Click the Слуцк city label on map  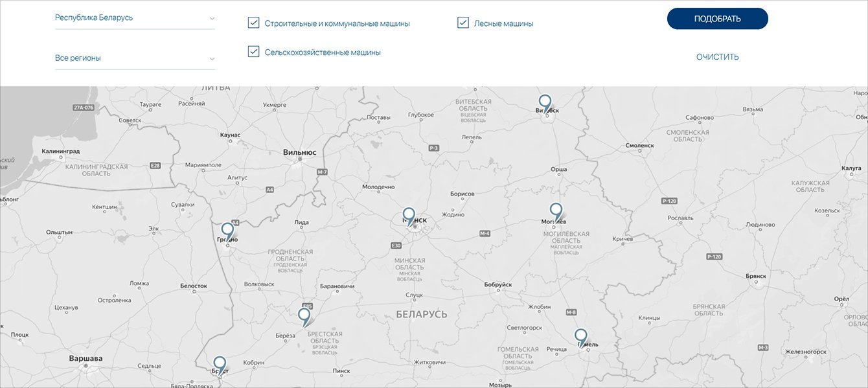(415, 295)
